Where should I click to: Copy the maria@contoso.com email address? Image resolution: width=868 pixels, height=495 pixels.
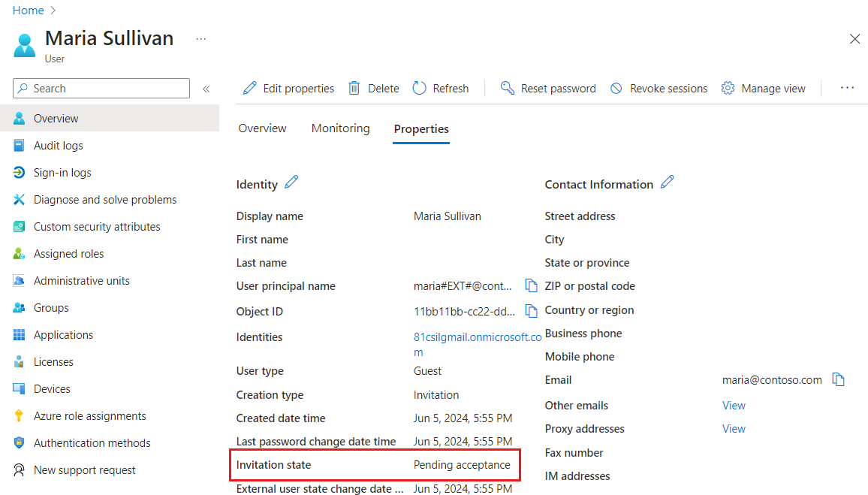(839, 379)
